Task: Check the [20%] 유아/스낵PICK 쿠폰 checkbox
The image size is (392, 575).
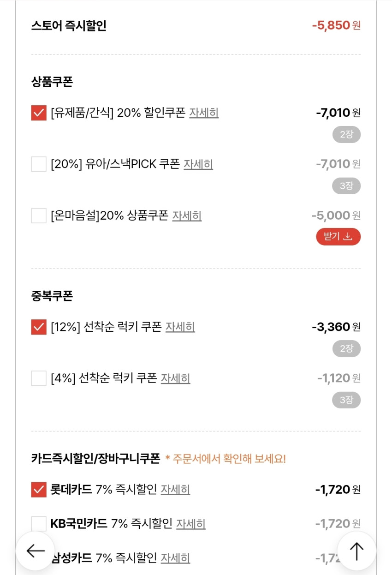Action: point(39,164)
